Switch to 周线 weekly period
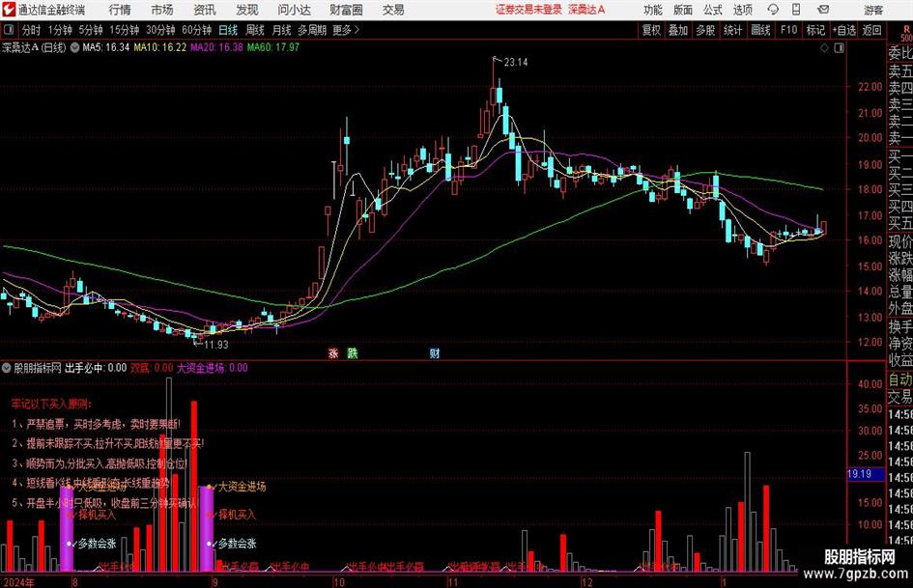Image resolution: width=913 pixels, height=588 pixels. tap(255, 30)
